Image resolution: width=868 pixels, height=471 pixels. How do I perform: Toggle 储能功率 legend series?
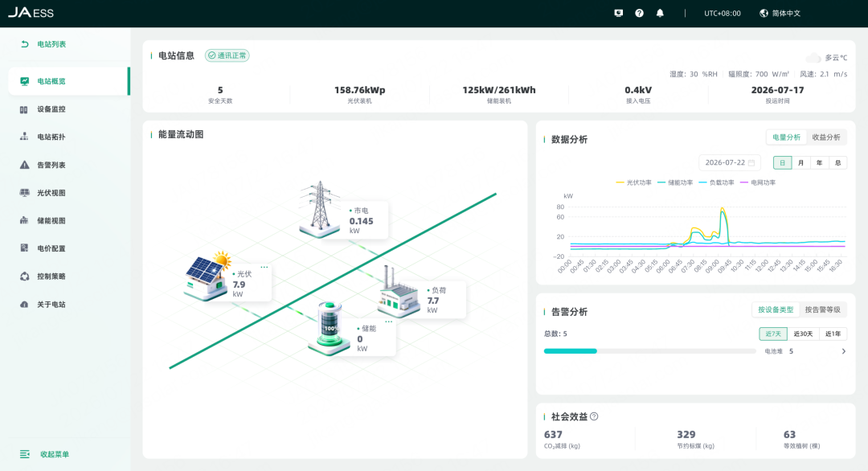pos(675,182)
